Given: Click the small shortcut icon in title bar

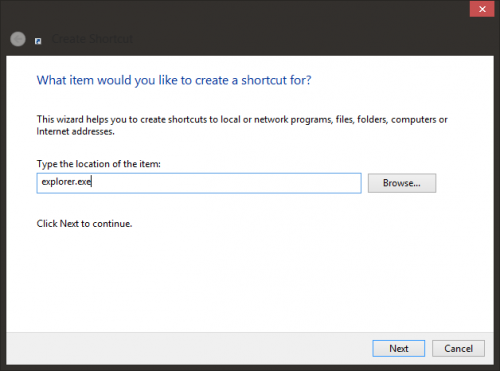Looking at the screenshot, I should 38,41.
